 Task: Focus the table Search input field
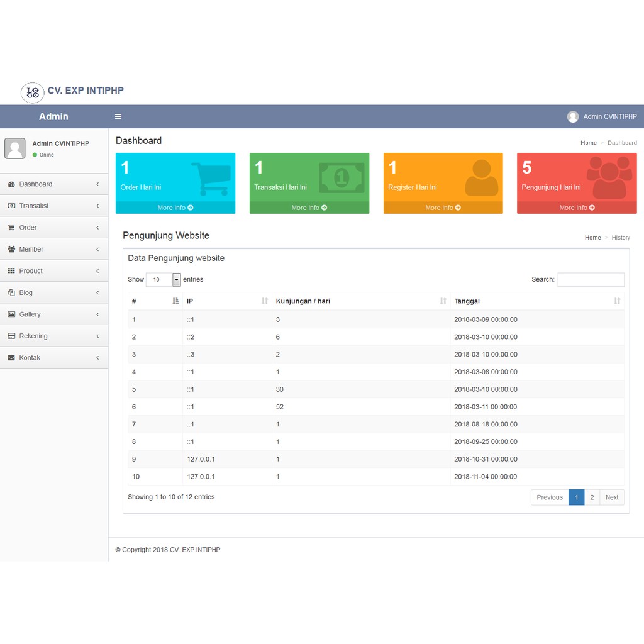click(591, 280)
